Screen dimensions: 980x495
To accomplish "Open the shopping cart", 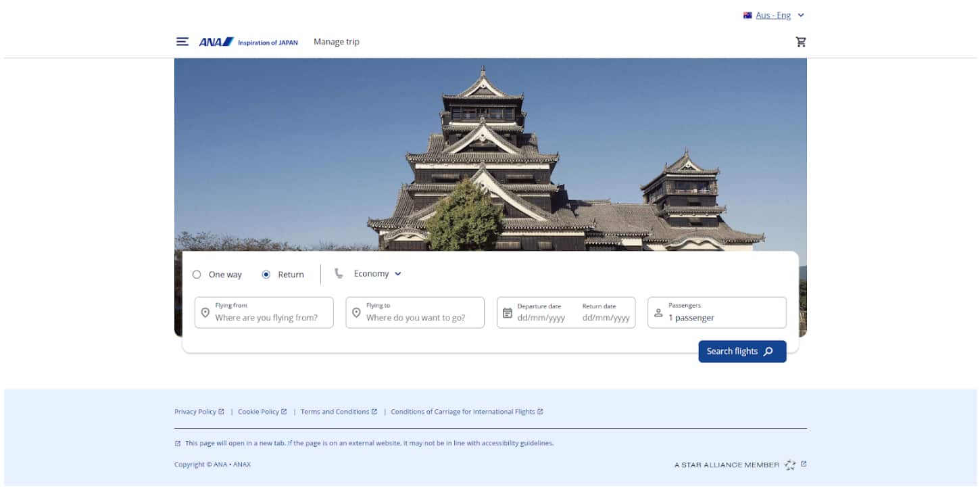I will point(800,41).
